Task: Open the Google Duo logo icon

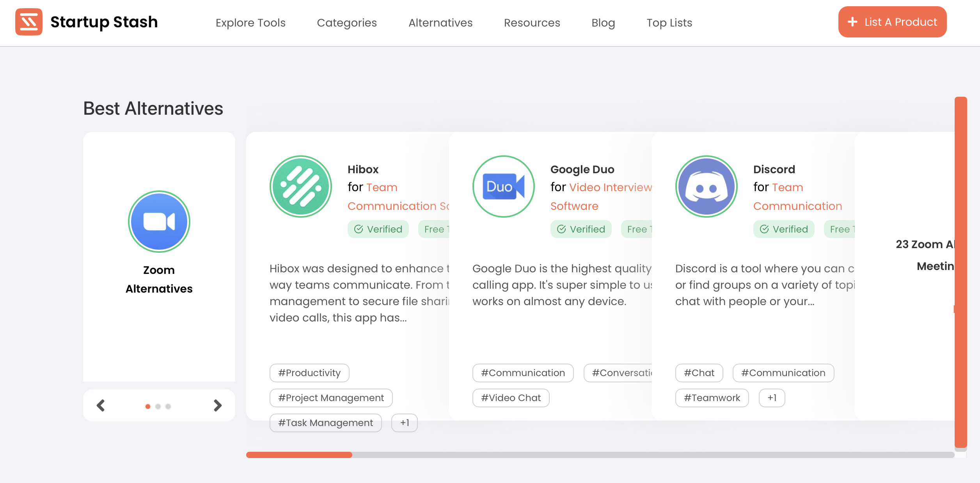Action: tap(504, 186)
